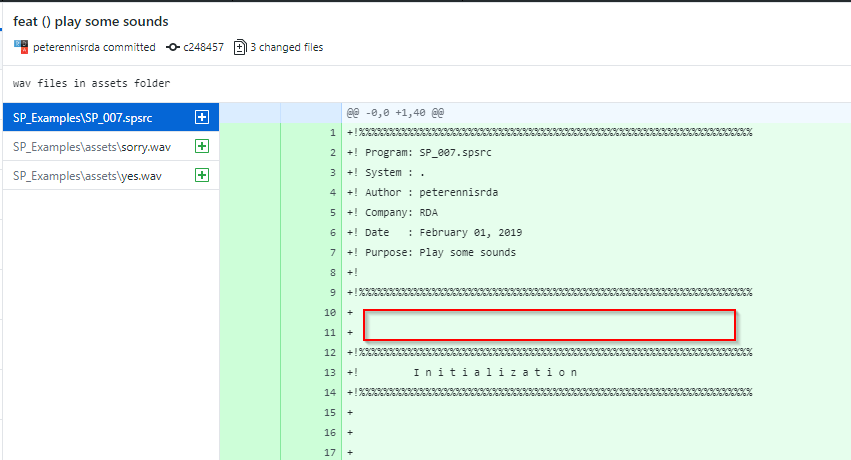This screenshot has height=460, width=851.
Task: Open SP_Examples\assets\yes.wav diff
Action: pyautogui.click(x=111, y=175)
